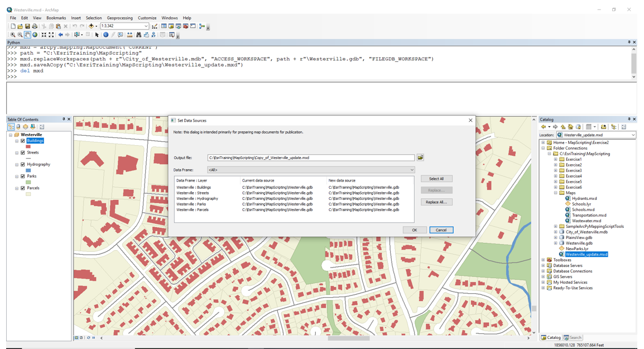Screen dimensions: 644x349
Task: Switch to the Search tab
Action: pos(573,338)
